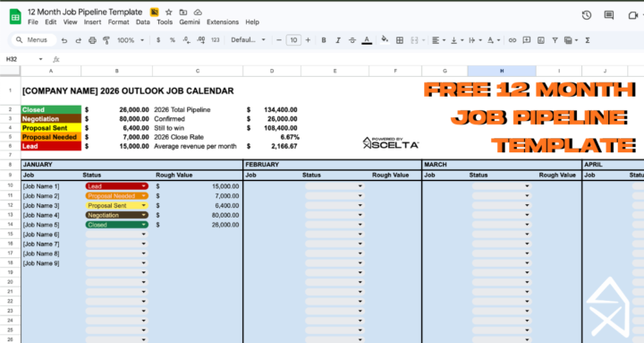644x343 pixels.
Task: Format as currency with dollar icon
Action: point(158,40)
